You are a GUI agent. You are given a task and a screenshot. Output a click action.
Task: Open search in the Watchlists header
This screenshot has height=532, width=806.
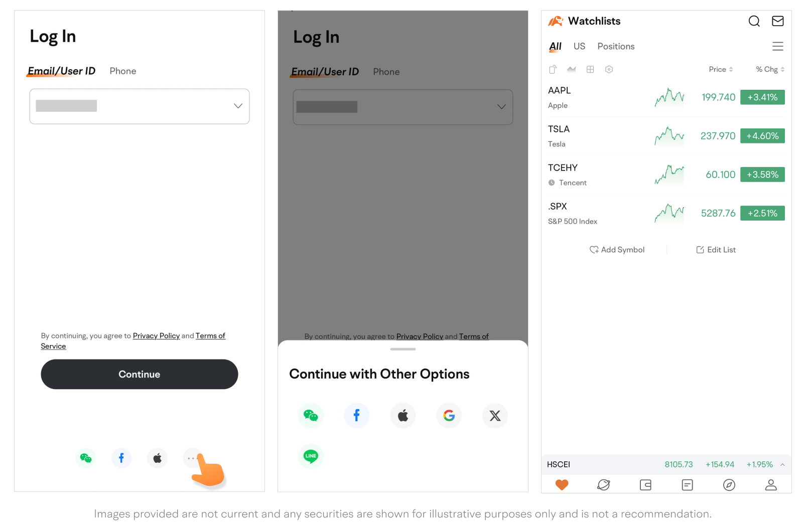pyautogui.click(x=754, y=21)
